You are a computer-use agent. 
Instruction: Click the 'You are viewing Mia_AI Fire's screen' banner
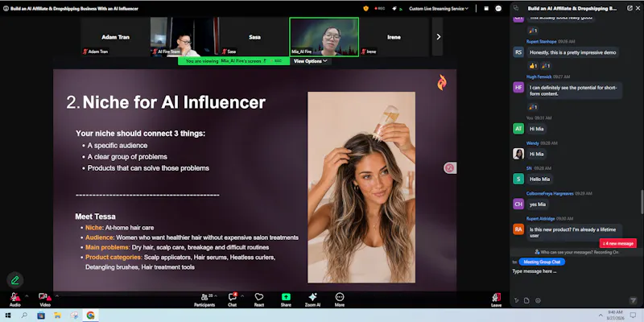pos(233,61)
